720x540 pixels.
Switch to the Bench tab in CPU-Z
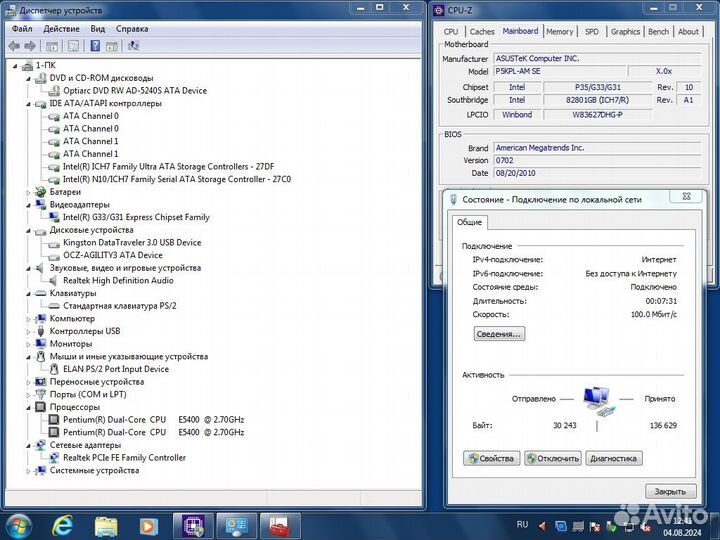pyautogui.click(x=658, y=32)
